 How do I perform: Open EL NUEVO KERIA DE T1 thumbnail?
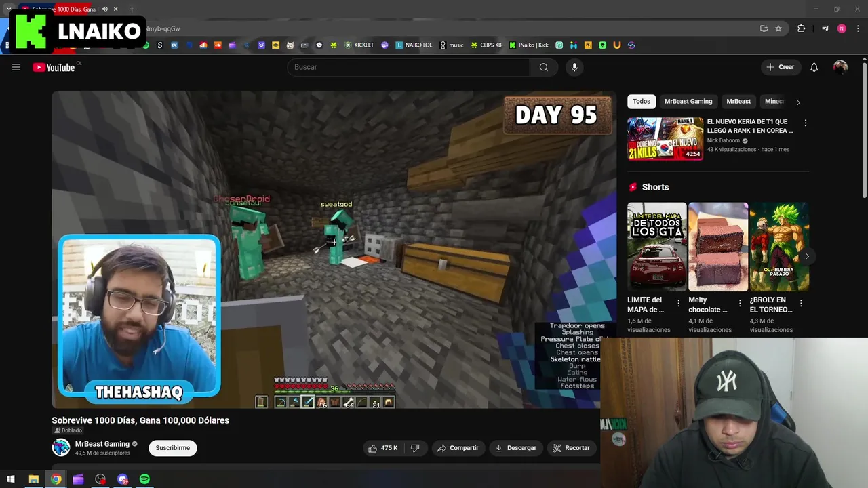665,139
